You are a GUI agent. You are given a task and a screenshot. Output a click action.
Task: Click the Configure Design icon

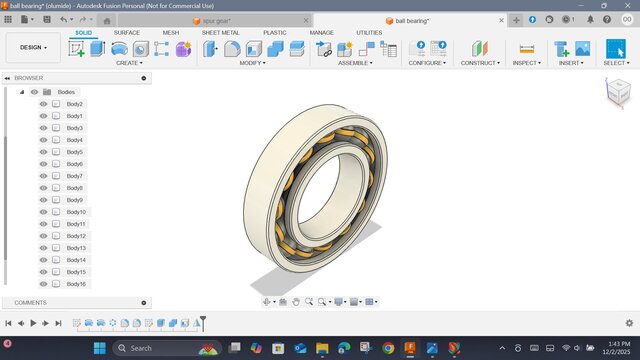417,49
